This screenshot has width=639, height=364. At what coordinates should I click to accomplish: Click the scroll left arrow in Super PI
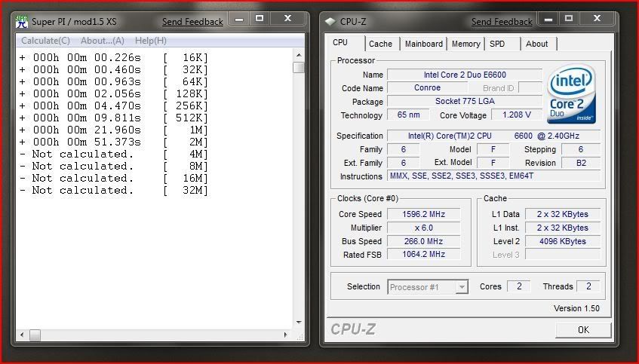point(22,335)
